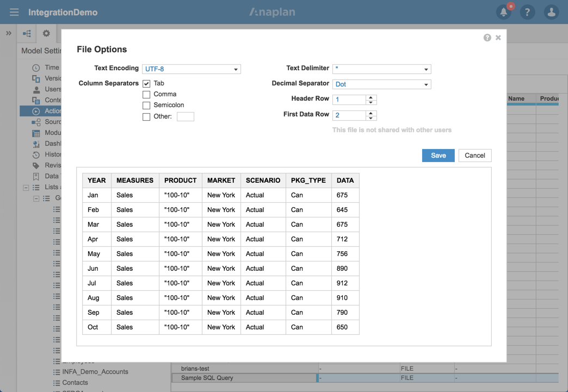The height and width of the screenshot is (392, 568).
Task: Select the Time clock icon in sidebar
Action: (36, 67)
